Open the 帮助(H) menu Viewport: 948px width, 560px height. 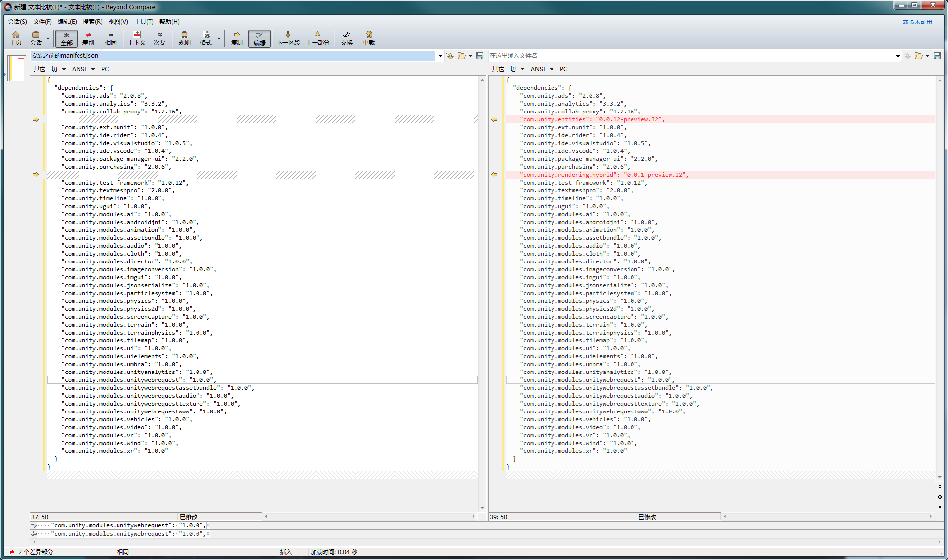(169, 21)
